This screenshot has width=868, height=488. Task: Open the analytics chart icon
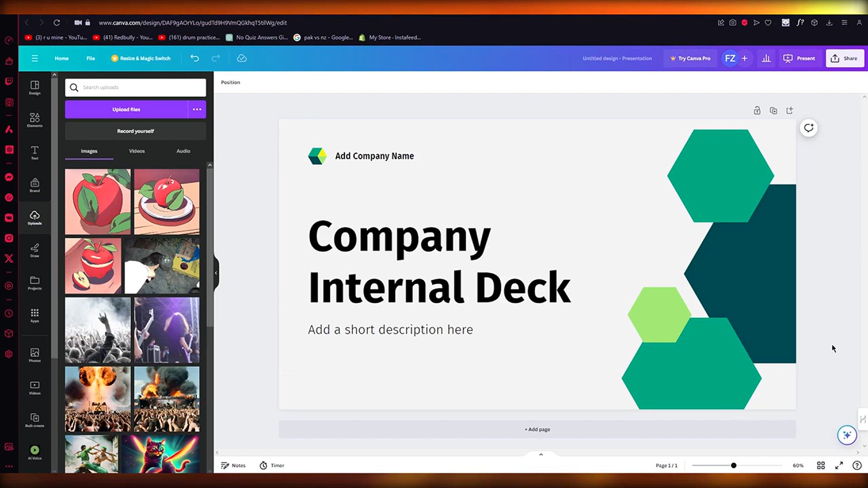click(766, 58)
